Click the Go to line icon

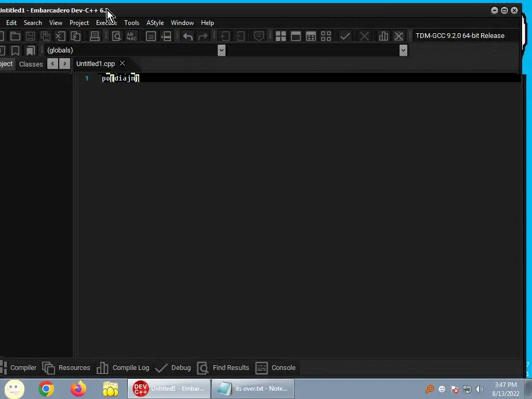click(x=166, y=36)
